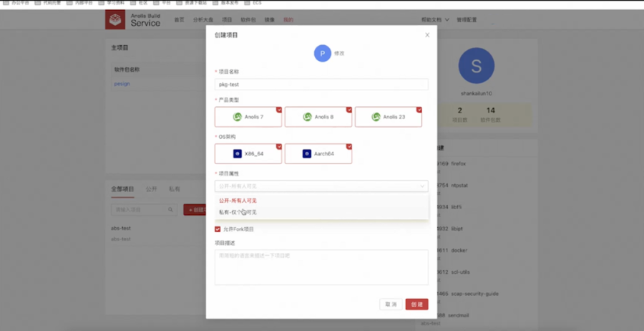This screenshot has height=331, width=644.
Task: Click the scl-utils build entry
Action: tap(460, 272)
